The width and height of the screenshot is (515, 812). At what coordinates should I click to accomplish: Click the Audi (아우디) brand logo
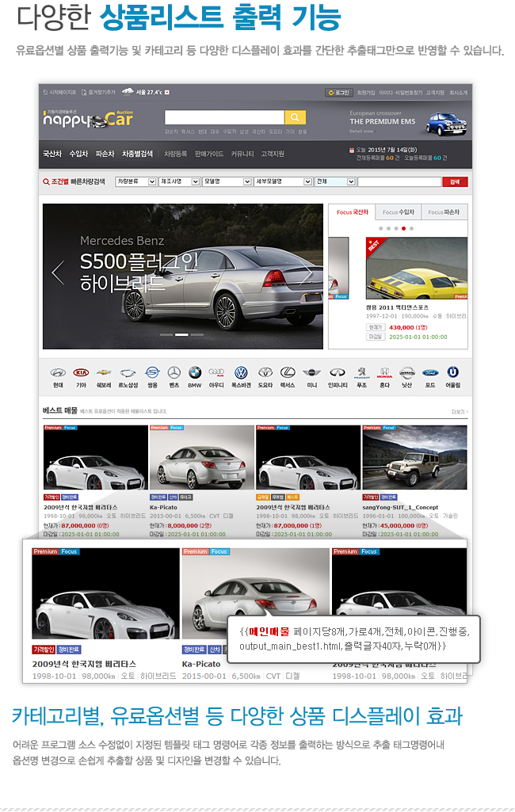(216, 372)
